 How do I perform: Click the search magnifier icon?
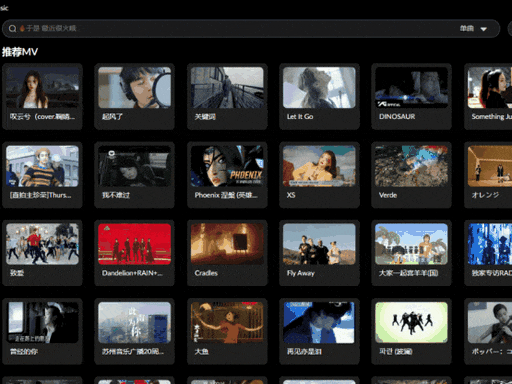[12, 29]
